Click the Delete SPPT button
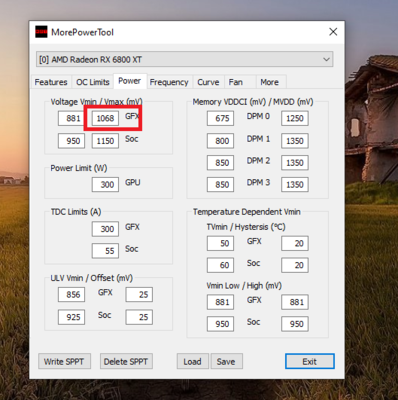The height and width of the screenshot is (400, 398). (126, 361)
